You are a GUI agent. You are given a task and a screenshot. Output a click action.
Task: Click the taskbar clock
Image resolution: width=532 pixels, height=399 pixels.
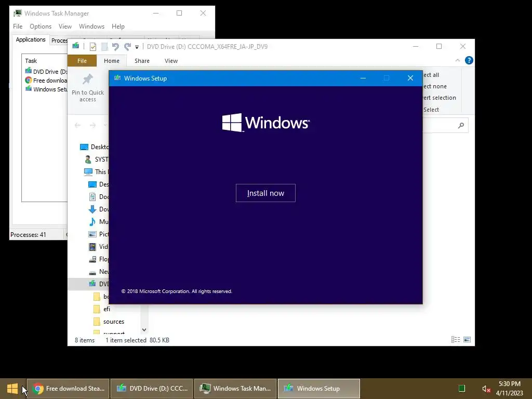point(509,389)
